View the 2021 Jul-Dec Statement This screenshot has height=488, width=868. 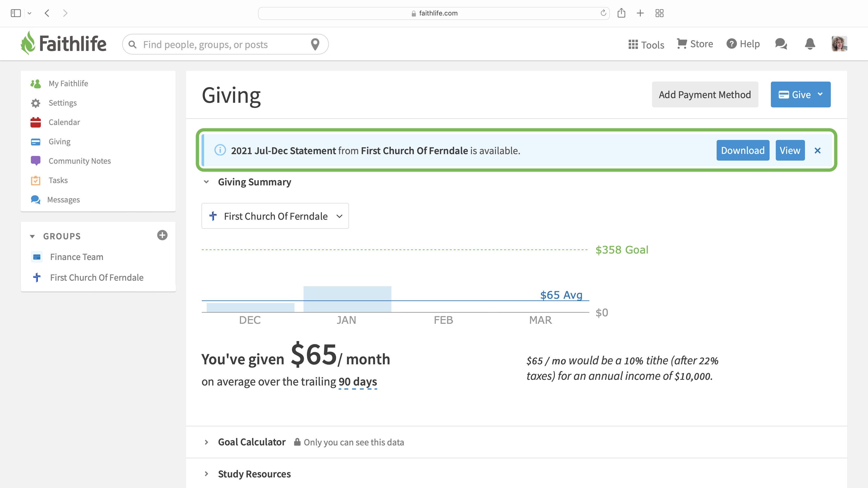tap(790, 150)
